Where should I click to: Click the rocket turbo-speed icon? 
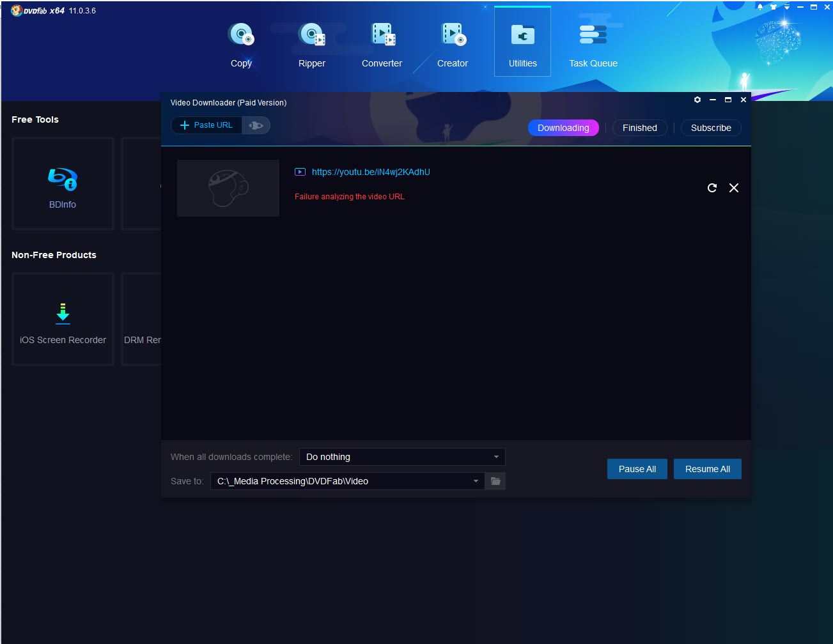256,125
